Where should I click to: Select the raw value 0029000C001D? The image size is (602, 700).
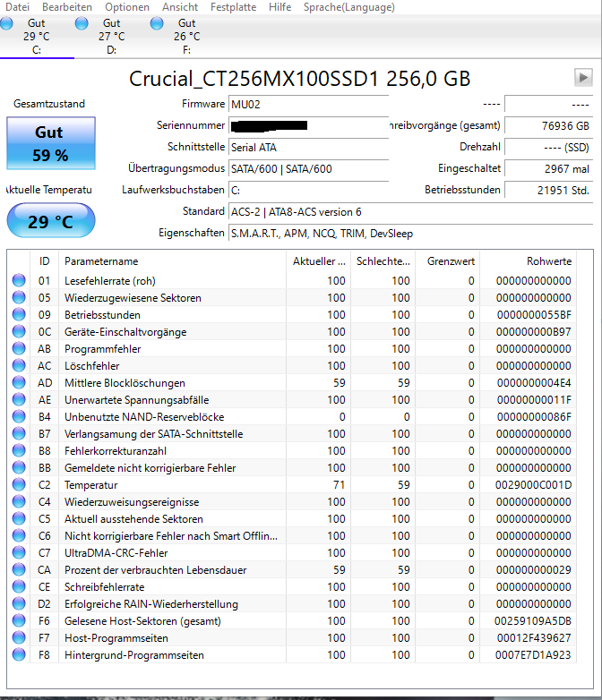[x=533, y=485]
